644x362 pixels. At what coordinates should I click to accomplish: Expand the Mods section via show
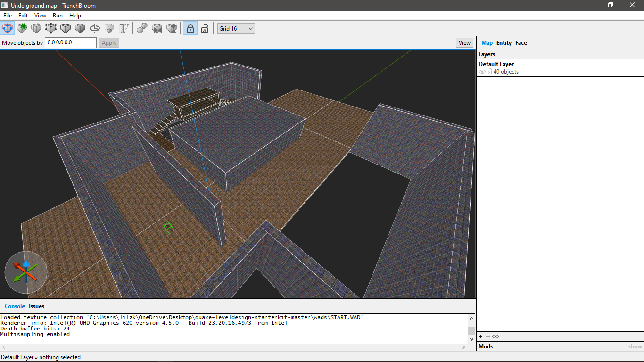(x=635, y=346)
